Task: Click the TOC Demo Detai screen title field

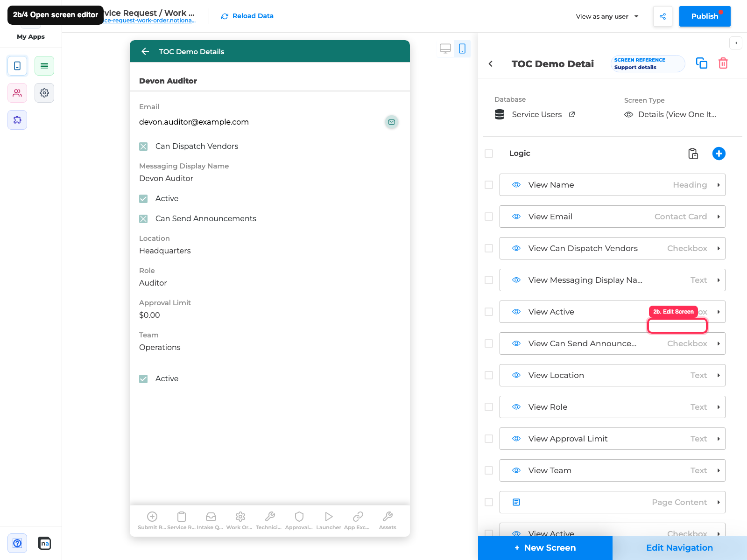Action: [x=553, y=64]
